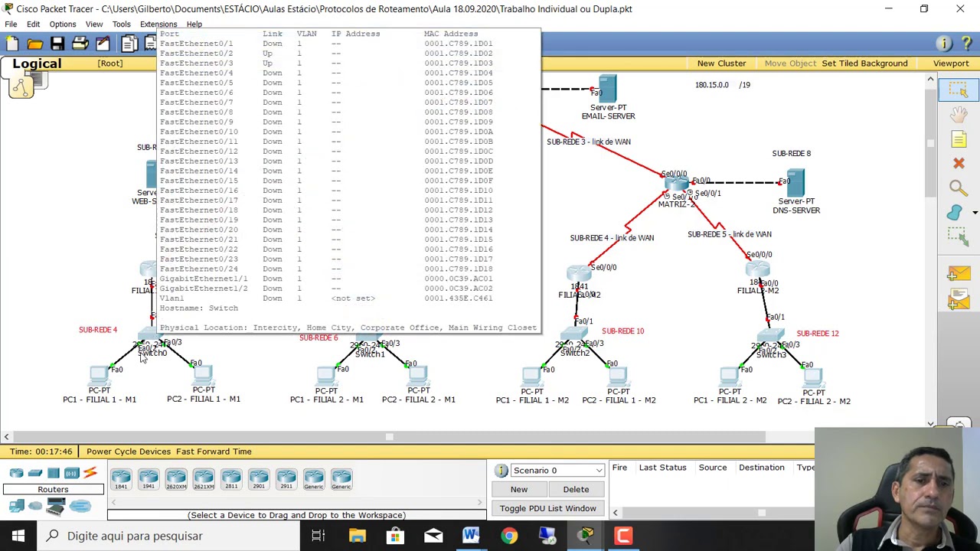
Task: Add a Simple PDU envelope
Action: tap(958, 273)
